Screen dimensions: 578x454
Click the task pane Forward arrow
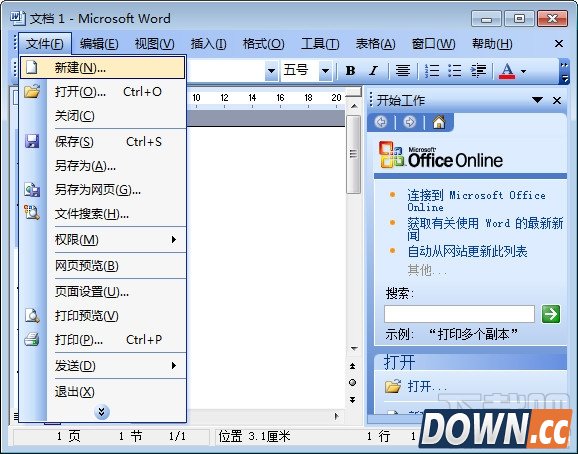409,122
